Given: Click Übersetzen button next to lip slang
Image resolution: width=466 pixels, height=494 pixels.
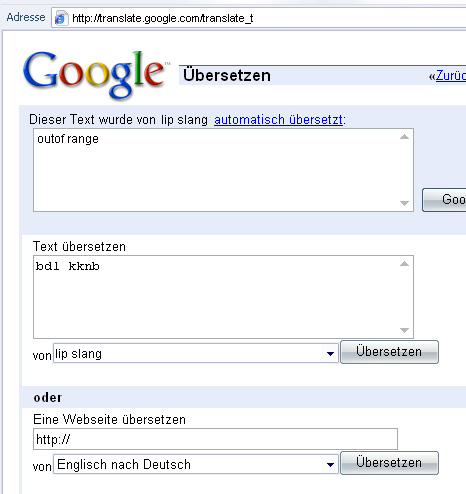Looking at the screenshot, I should [389, 352].
